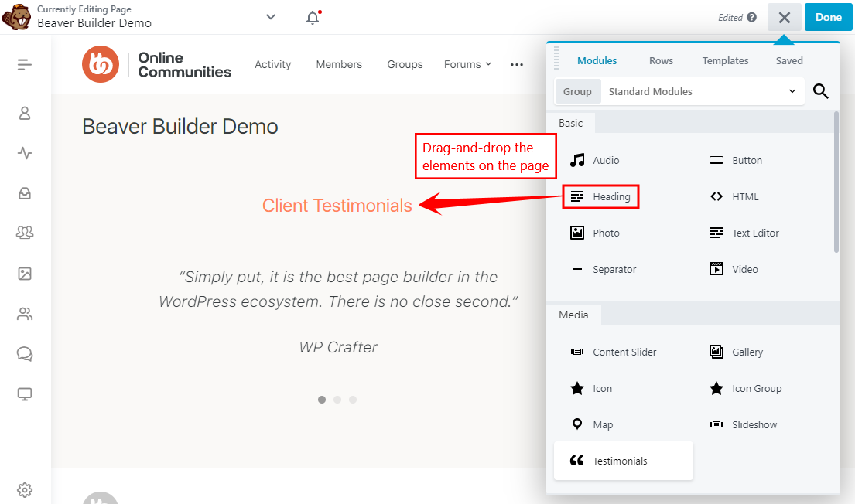
Task: Click the Group filter button
Action: click(577, 90)
